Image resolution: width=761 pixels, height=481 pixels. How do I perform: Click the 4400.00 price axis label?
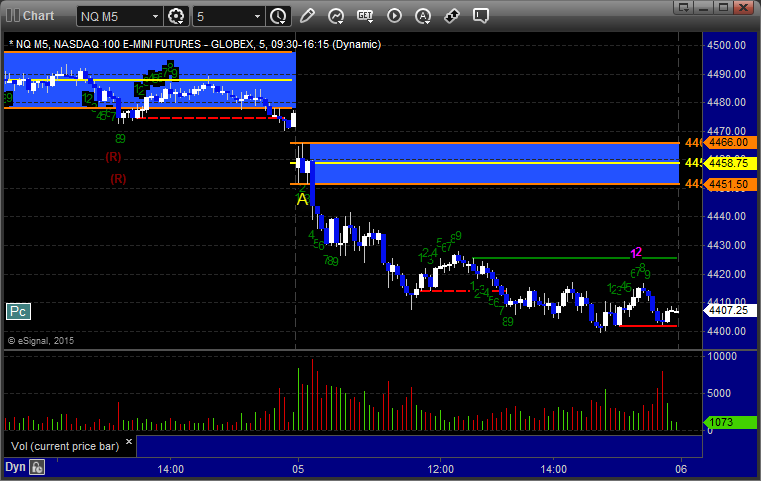point(727,331)
